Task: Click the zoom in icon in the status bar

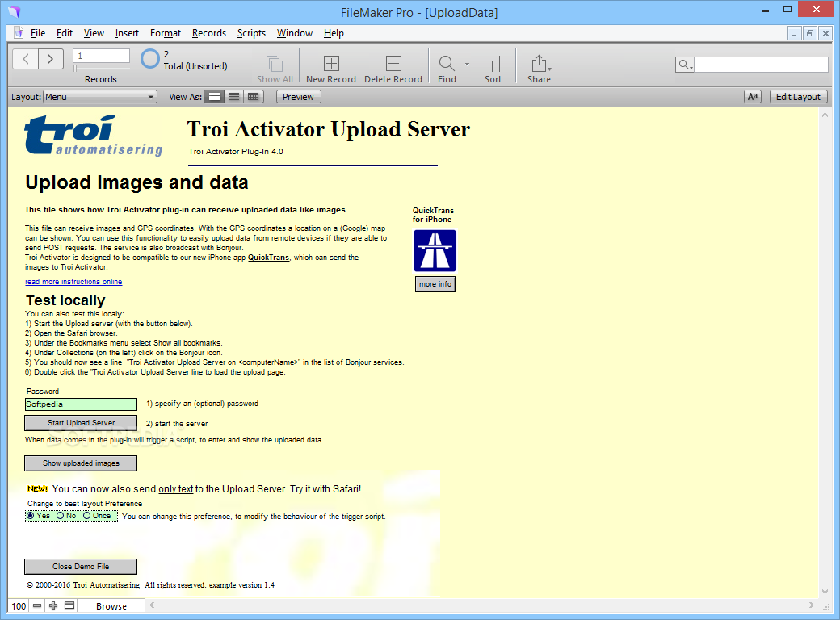Action: click(x=53, y=605)
